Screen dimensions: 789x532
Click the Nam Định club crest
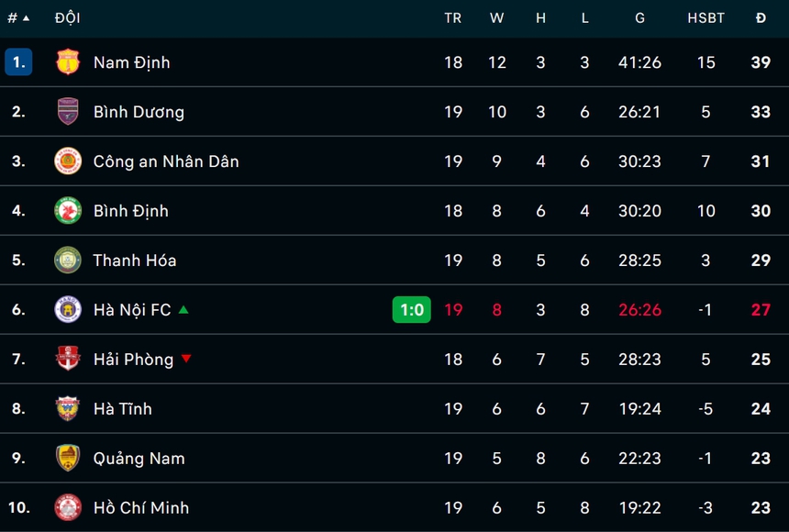coord(68,62)
